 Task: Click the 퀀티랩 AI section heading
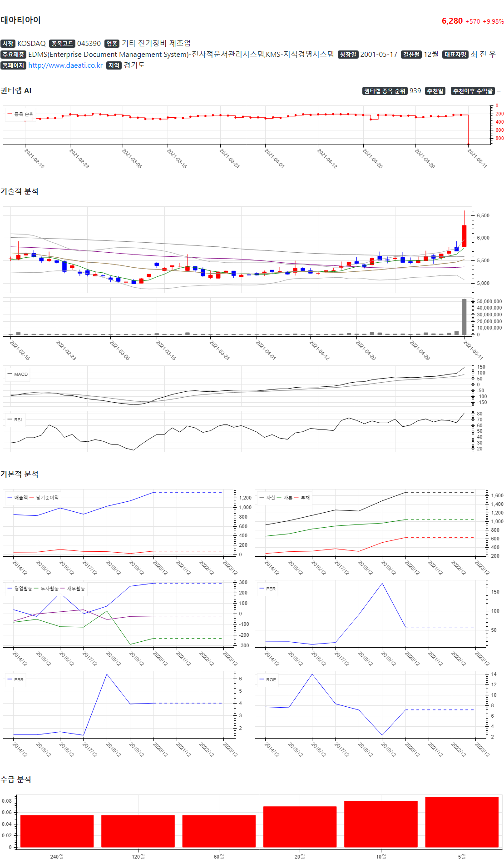click(x=16, y=90)
